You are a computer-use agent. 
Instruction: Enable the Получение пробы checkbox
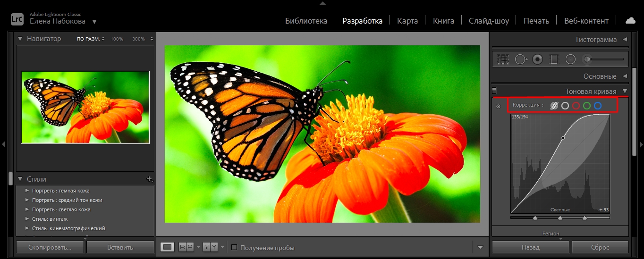click(234, 247)
